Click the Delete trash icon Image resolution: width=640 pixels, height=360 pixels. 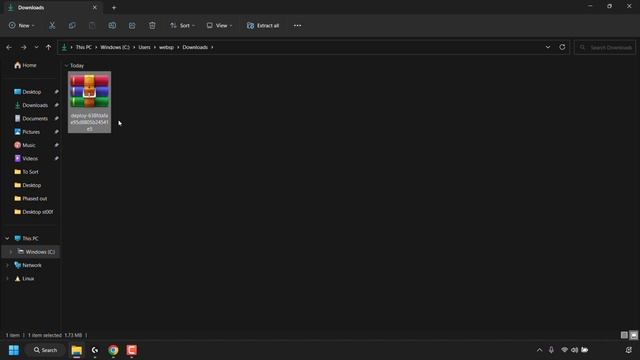tap(152, 25)
